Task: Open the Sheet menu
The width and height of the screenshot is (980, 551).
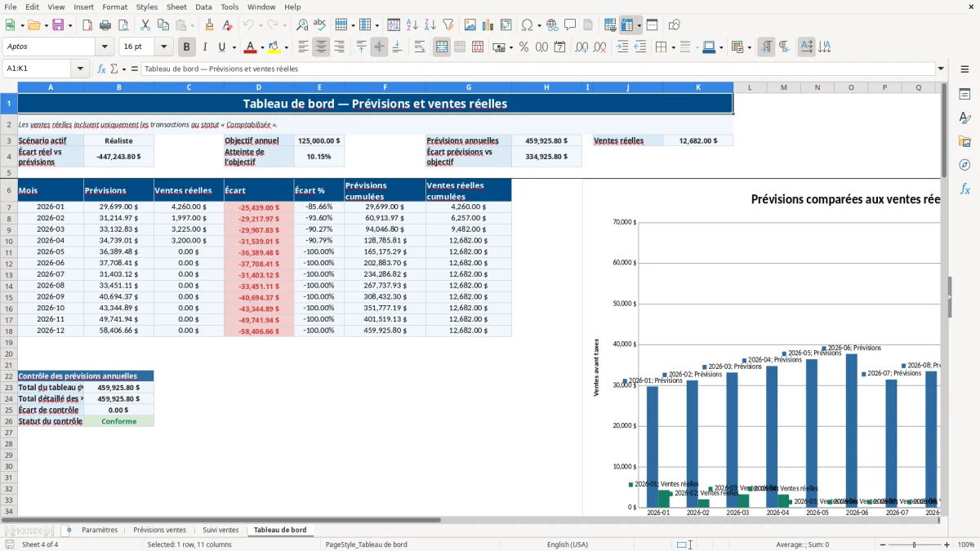Action: pyautogui.click(x=176, y=7)
